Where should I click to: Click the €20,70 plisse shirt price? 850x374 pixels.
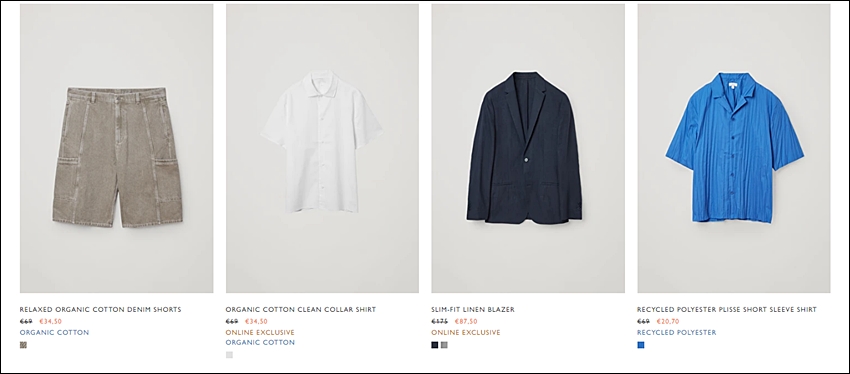[667, 321]
